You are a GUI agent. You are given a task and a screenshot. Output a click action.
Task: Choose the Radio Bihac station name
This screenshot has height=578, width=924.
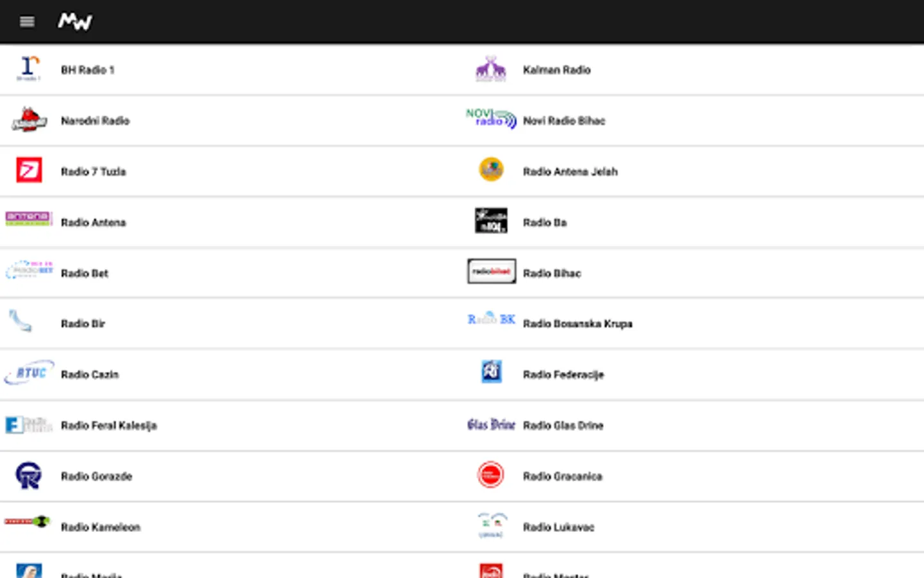[x=552, y=273]
